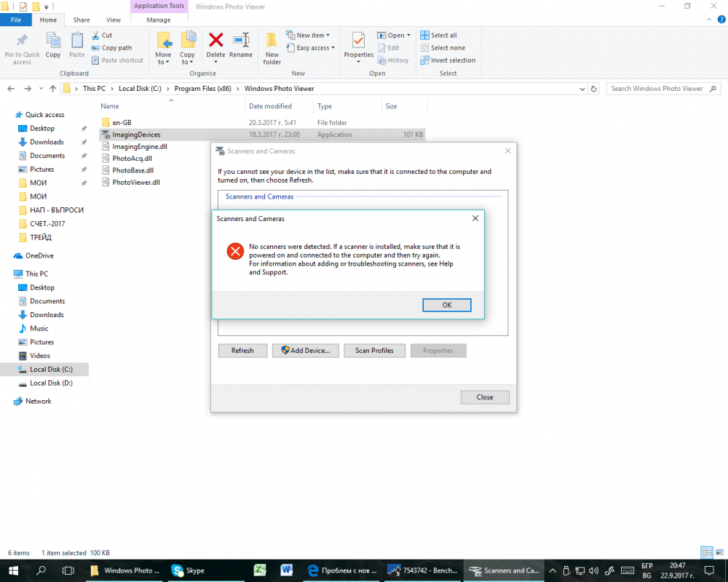728x582 pixels.
Task: Click Close in Scanners and Cameras
Action: point(485,397)
